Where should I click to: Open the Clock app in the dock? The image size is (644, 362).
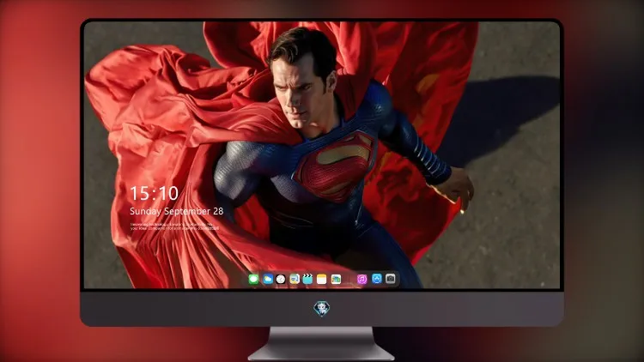pyautogui.click(x=281, y=279)
